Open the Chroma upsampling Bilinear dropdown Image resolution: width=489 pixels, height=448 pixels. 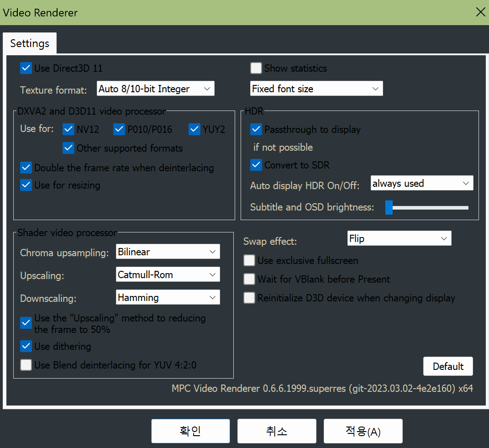point(168,252)
